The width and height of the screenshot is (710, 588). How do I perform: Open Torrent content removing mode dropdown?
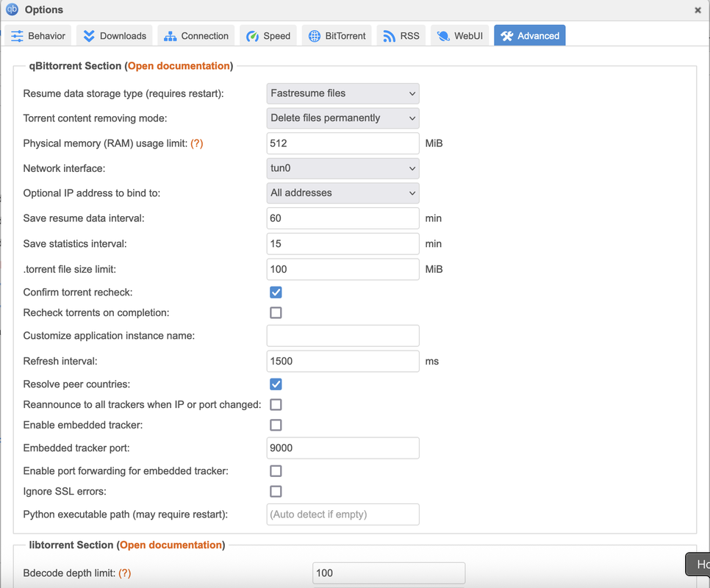point(343,118)
